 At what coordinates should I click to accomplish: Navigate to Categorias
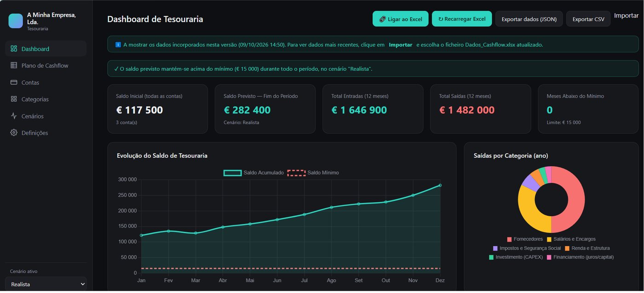coord(46,99)
